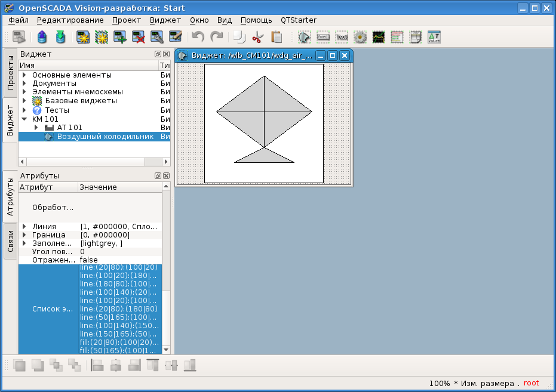The width and height of the screenshot is (556, 392).
Task: Expand the Линия attribute group
Action: tap(24, 227)
